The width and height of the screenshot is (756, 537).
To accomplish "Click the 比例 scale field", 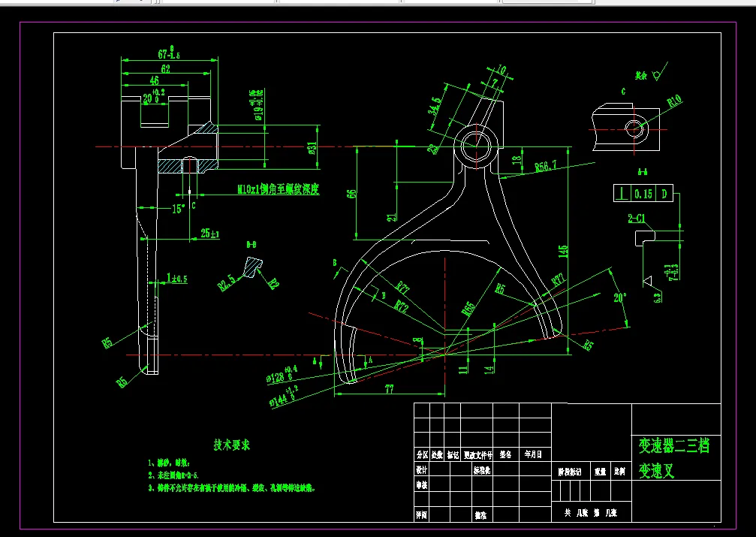I will click(622, 472).
